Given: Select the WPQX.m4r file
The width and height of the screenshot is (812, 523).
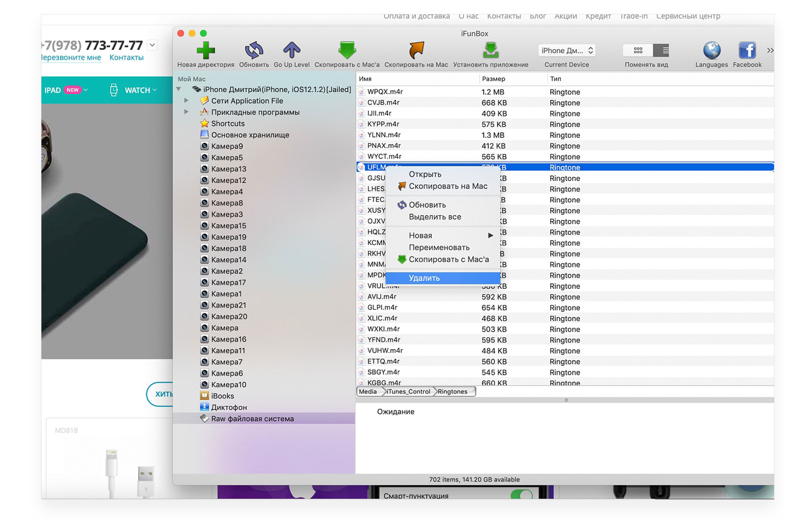Looking at the screenshot, I should pos(565,92).
